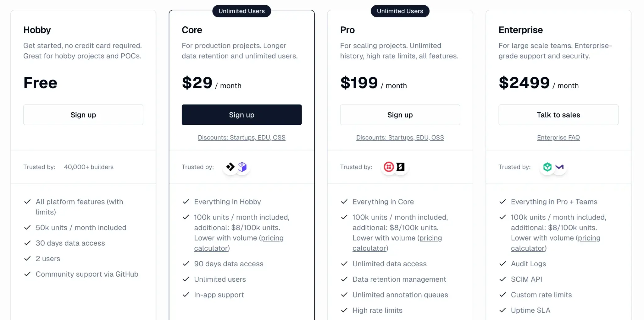
Task: Open the pricing calculator link in Enterprise features
Action: pyautogui.click(x=589, y=238)
